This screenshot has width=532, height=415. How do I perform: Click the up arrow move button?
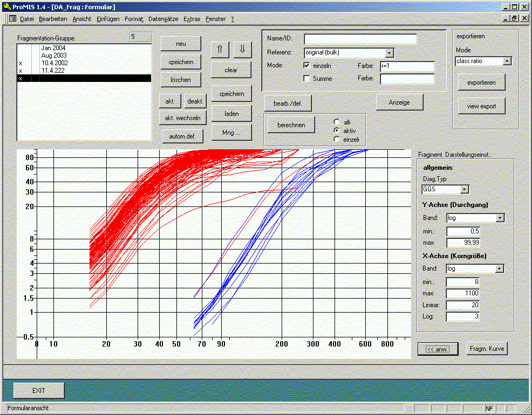[x=220, y=49]
